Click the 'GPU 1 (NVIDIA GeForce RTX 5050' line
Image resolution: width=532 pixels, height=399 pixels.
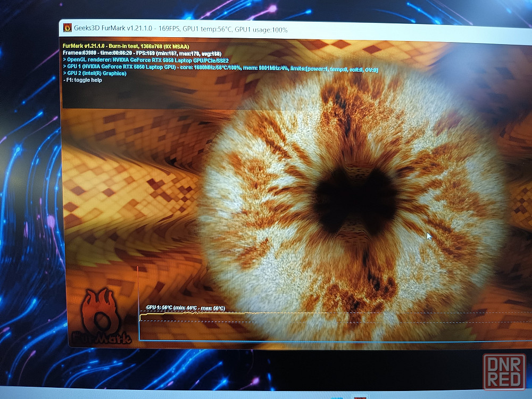128,67
